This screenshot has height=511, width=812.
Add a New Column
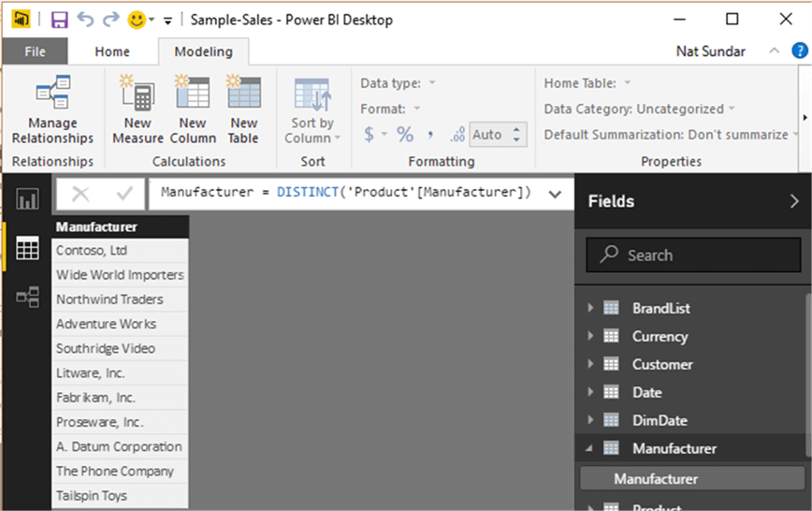193,109
